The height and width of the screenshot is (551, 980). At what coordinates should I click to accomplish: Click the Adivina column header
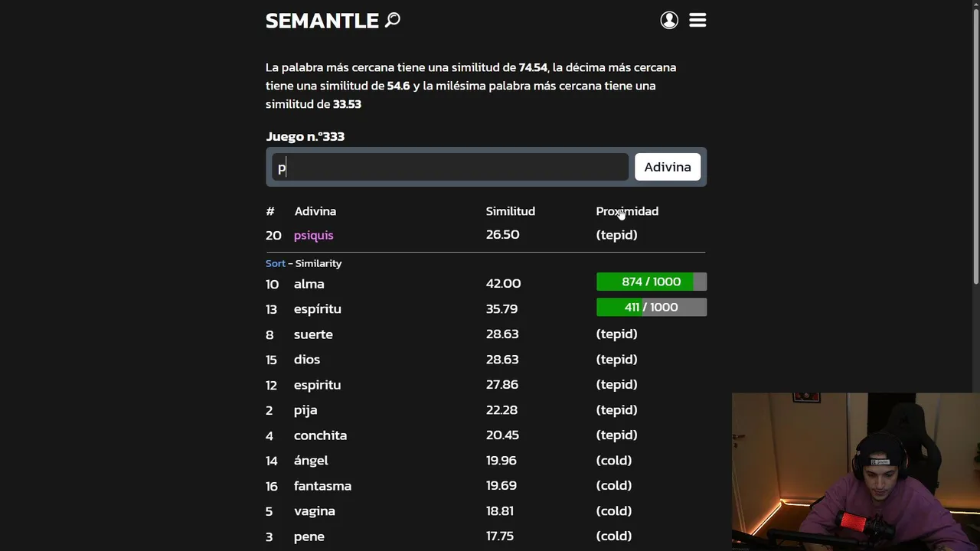pos(315,211)
